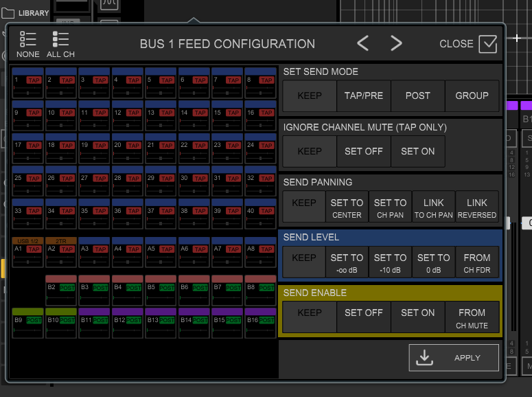Select channel 24 tile
532x397 pixels.
(260, 148)
